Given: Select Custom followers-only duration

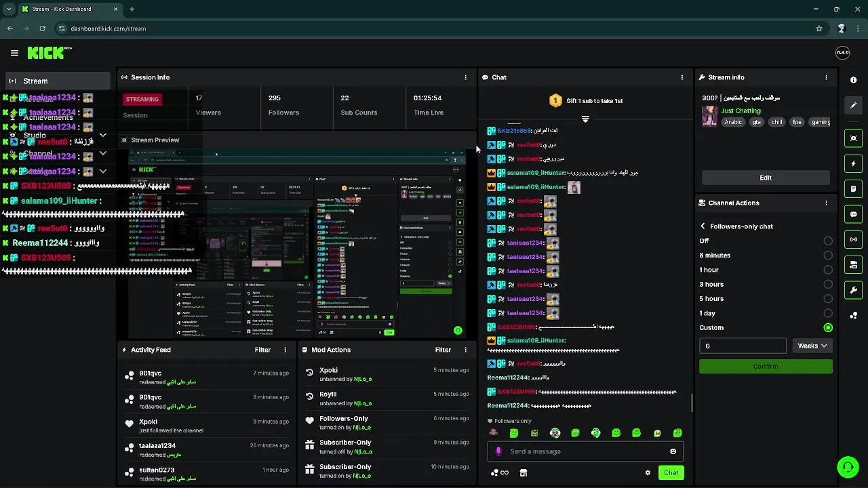Looking at the screenshot, I should click(828, 327).
